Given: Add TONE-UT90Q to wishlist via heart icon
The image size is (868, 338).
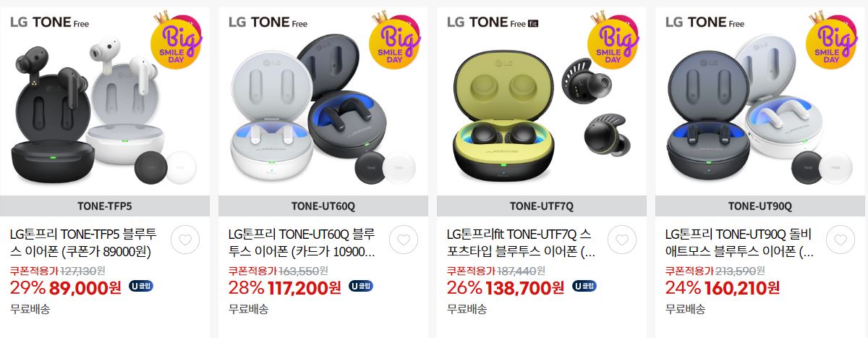Looking at the screenshot, I should pos(840,240).
